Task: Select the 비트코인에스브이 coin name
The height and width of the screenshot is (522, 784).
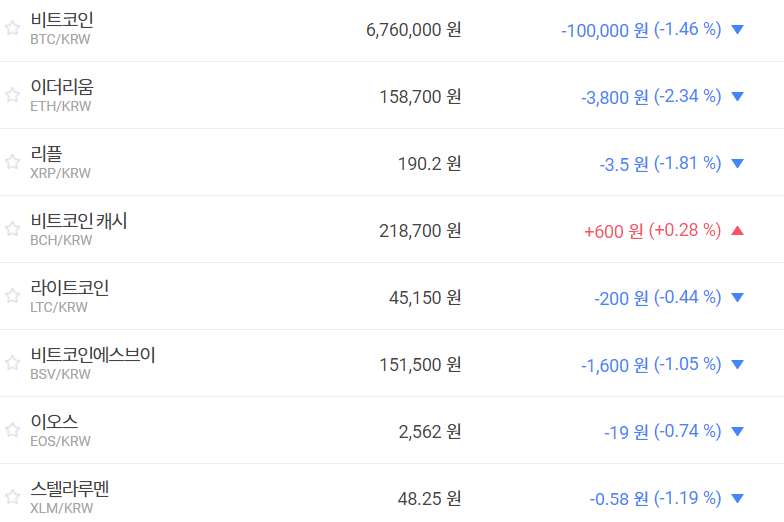Action: [x=93, y=355]
